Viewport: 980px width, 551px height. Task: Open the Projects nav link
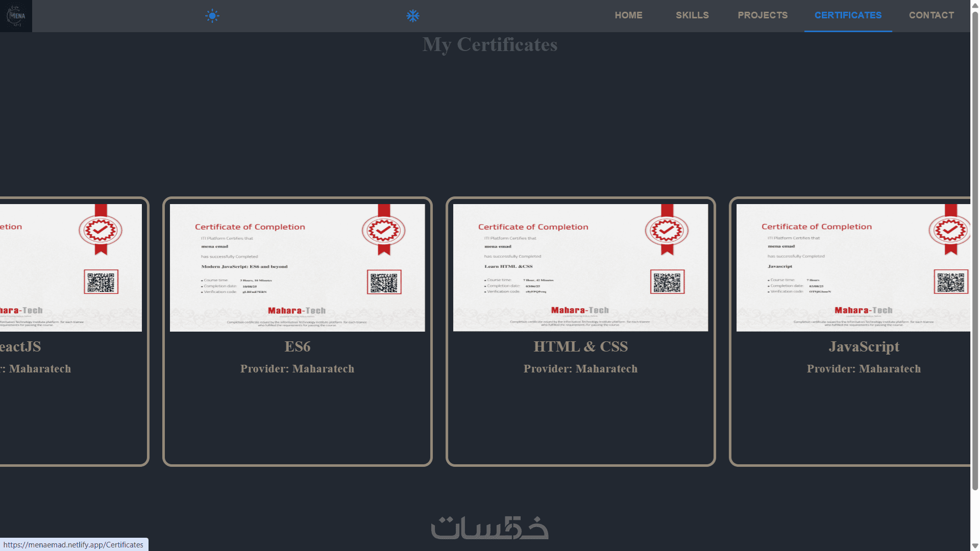(763, 15)
